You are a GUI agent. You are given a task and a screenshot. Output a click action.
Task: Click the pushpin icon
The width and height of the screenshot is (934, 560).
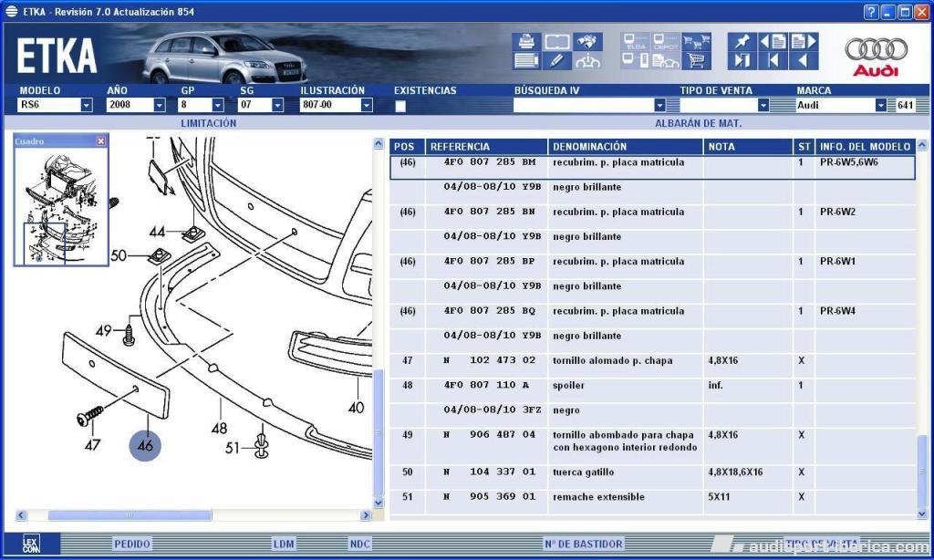pos(742,42)
